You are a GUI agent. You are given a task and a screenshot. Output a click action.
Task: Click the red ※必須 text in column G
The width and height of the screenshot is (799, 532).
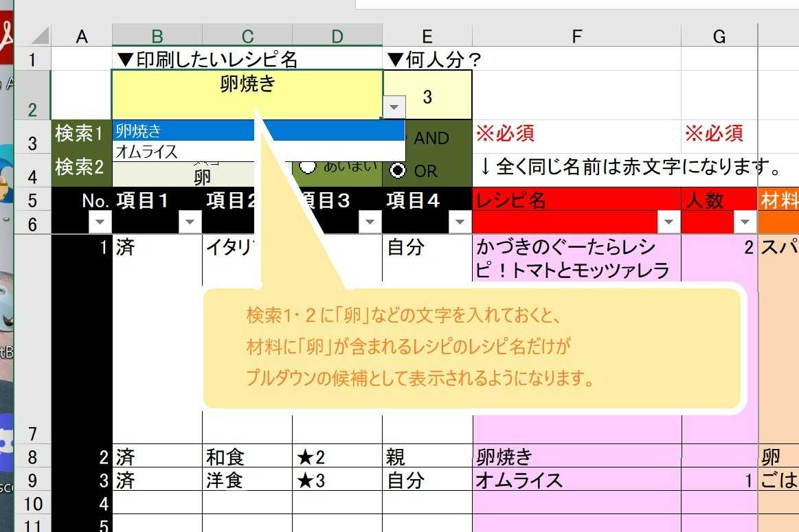[713, 133]
